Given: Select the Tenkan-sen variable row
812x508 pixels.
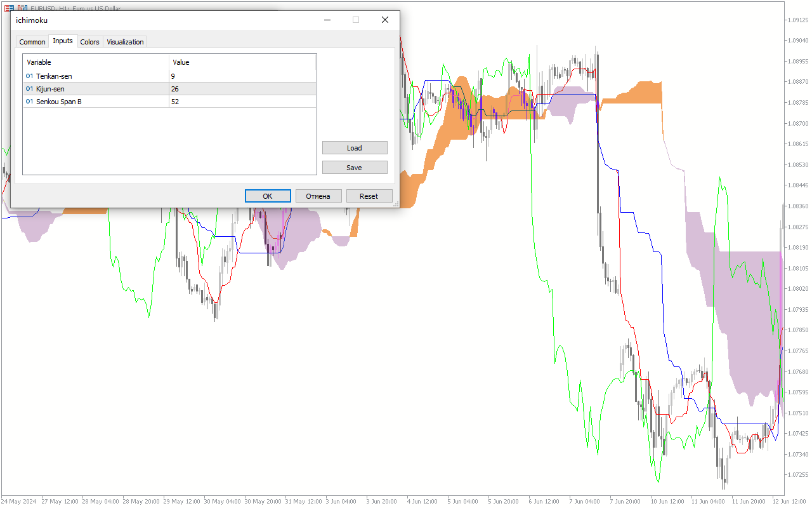Looking at the screenshot, I should (x=169, y=76).
